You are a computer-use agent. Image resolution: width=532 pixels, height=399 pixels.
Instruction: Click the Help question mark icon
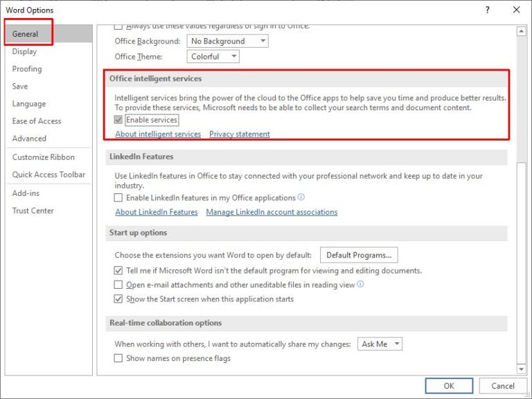click(488, 10)
